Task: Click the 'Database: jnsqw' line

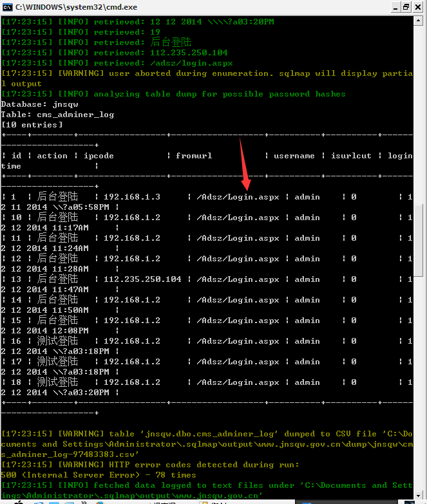Action: 39,104
